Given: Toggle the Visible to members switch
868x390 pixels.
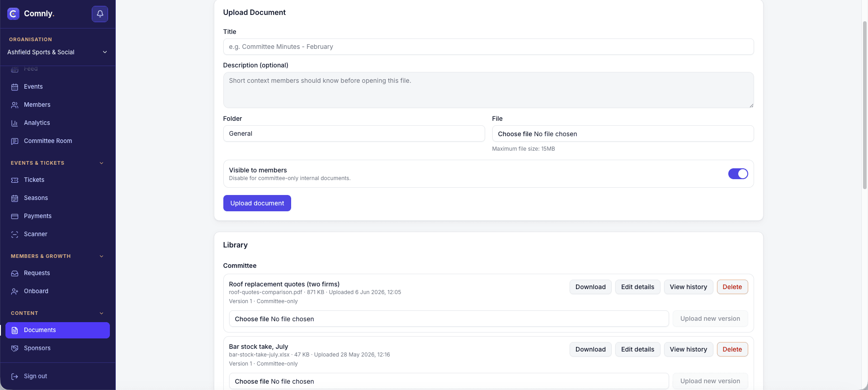Looking at the screenshot, I should click(738, 174).
